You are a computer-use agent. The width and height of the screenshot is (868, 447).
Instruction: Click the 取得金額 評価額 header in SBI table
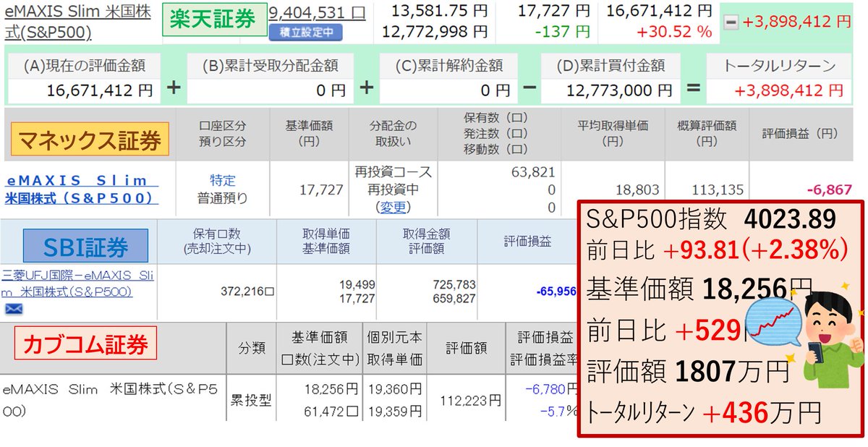pos(425,242)
